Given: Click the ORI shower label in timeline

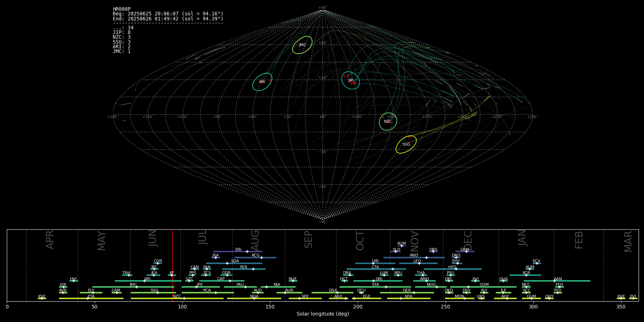Looking at the screenshot, I should coord(379,279).
